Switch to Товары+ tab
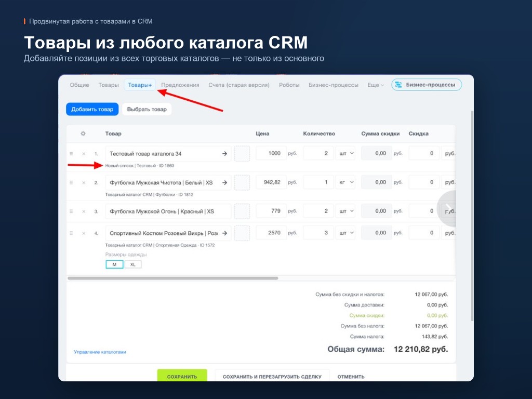 click(140, 85)
